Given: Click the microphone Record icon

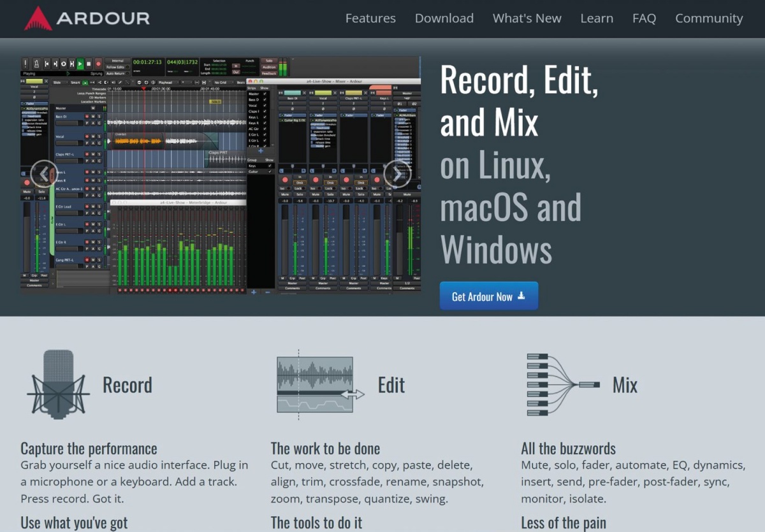Looking at the screenshot, I should [x=59, y=384].
